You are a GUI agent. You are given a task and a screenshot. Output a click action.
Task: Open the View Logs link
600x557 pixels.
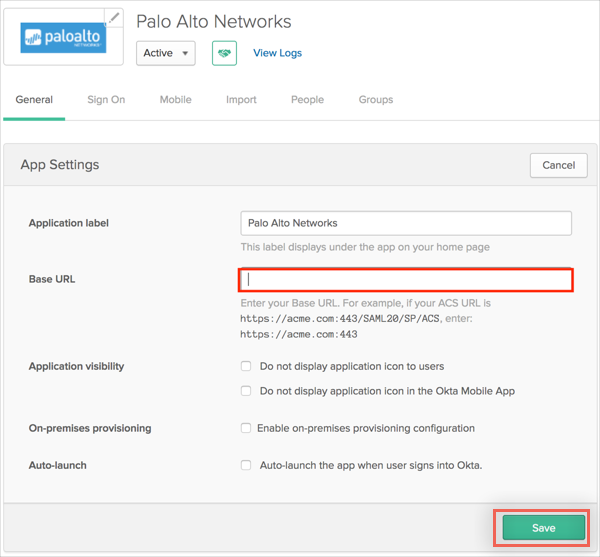point(277,53)
